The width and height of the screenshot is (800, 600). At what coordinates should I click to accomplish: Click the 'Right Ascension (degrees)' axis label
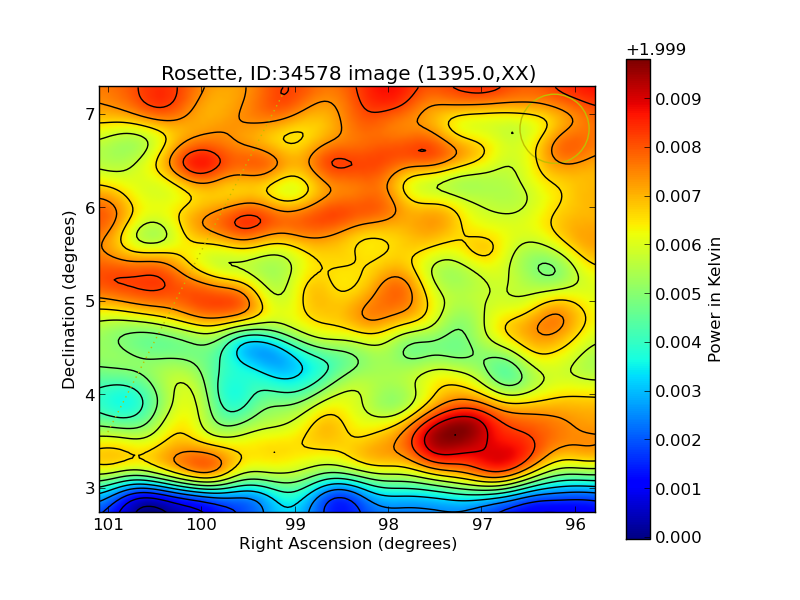(348, 544)
